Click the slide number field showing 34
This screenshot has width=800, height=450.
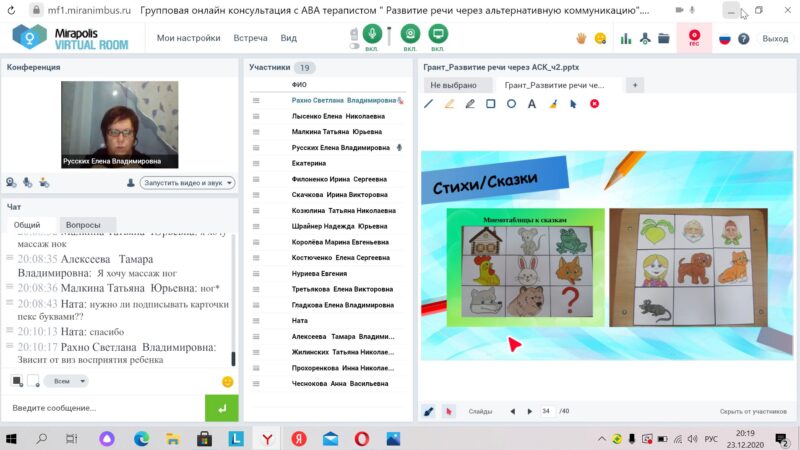coord(546,411)
